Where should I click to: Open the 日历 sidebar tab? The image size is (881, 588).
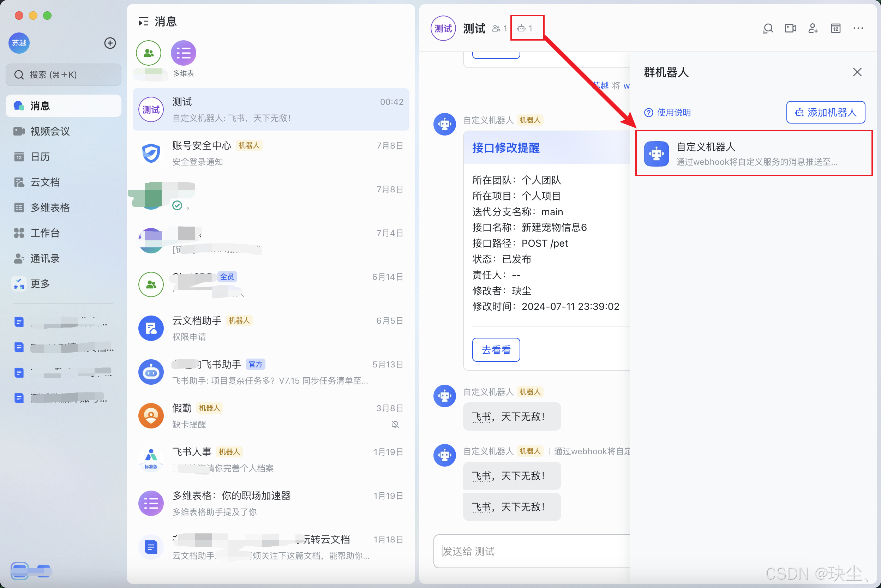click(64, 157)
